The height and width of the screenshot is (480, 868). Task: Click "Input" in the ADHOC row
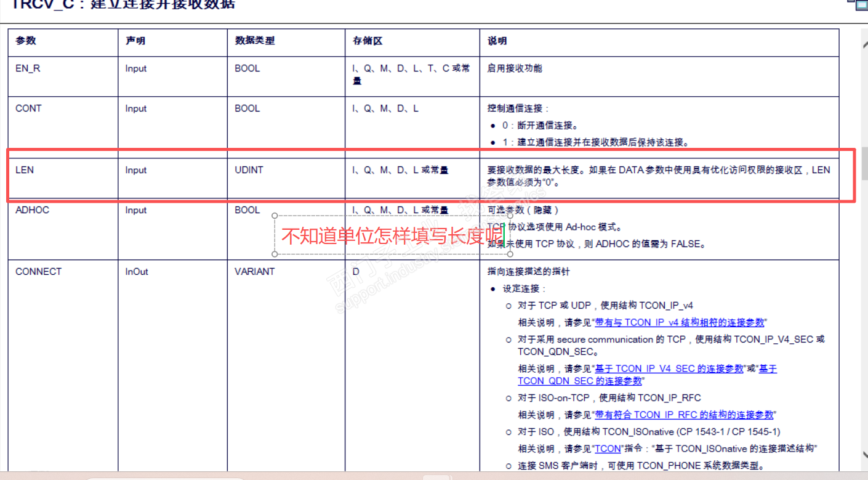coord(136,210)
